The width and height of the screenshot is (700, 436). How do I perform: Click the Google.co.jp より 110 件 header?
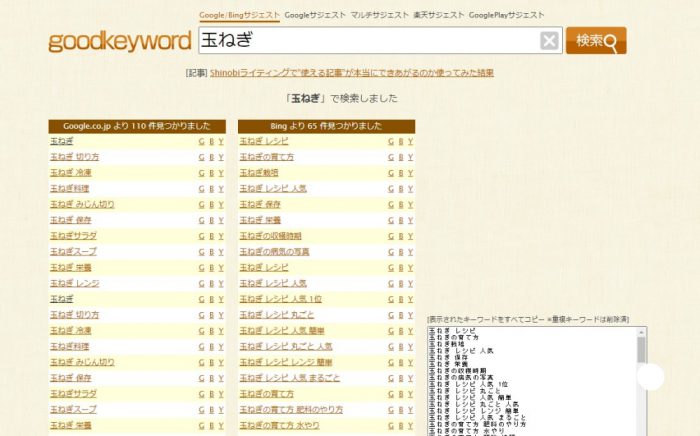click(137, 126)
